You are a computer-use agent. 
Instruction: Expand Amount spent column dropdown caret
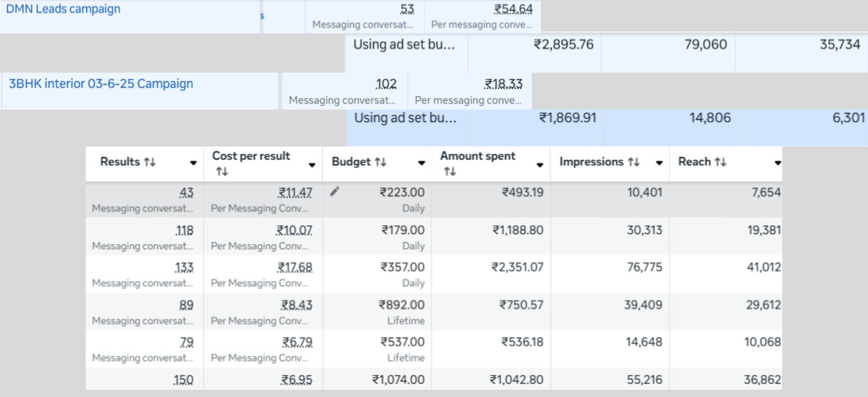click(x=540, y=165)
